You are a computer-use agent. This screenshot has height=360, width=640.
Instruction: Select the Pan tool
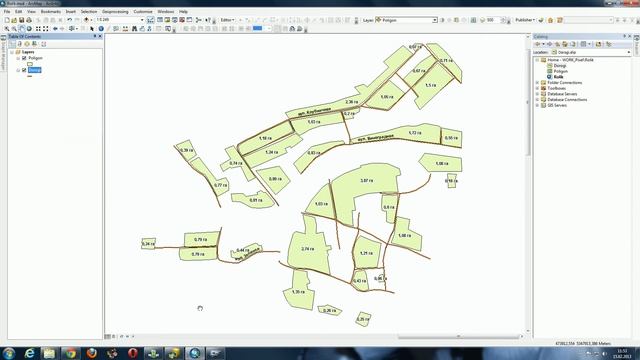pyautogui.click(x=22, y=29)
